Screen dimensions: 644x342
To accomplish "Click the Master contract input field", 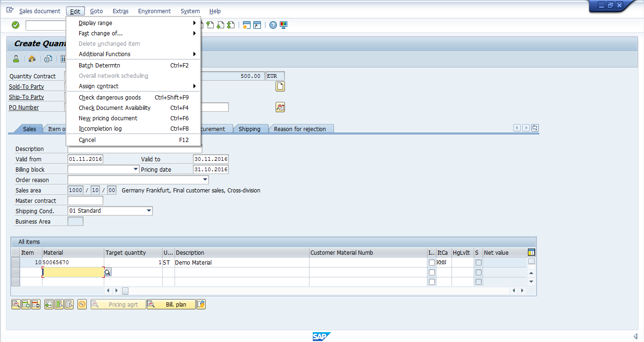I will tap(85, 200).
